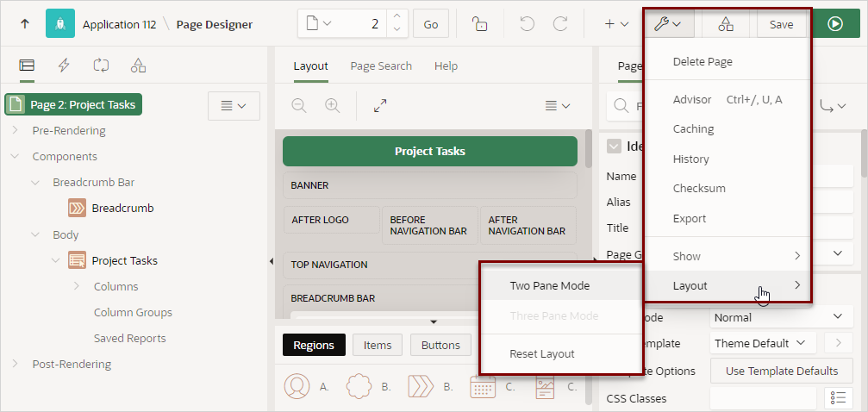Click the expand layout fullscreen icon
868x412 pixels.
(380, 106)
